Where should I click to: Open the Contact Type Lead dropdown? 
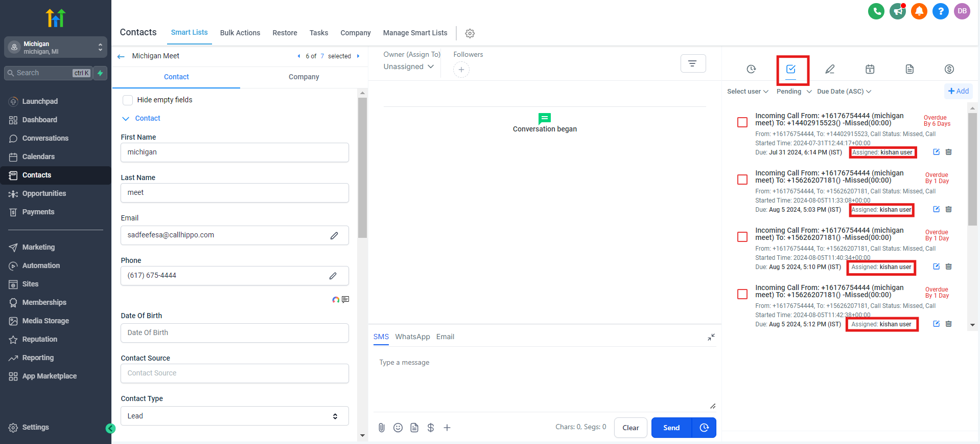tap(235, 416)
